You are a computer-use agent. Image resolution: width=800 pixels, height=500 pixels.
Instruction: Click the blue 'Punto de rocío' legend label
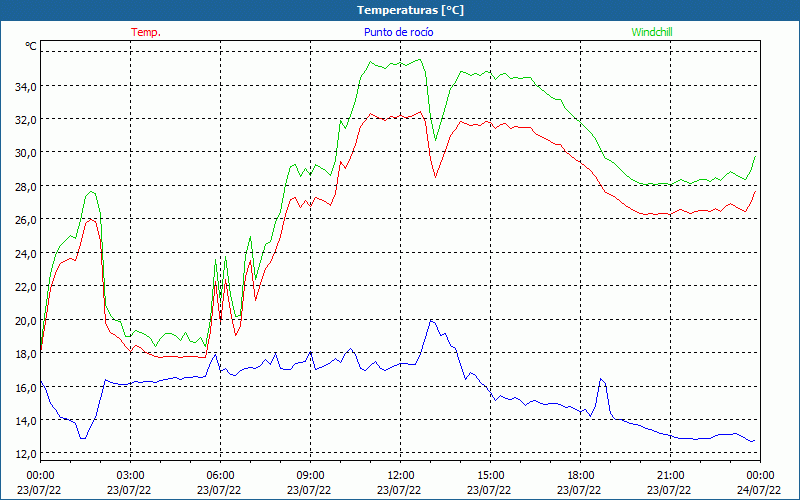tap(398, 32)
